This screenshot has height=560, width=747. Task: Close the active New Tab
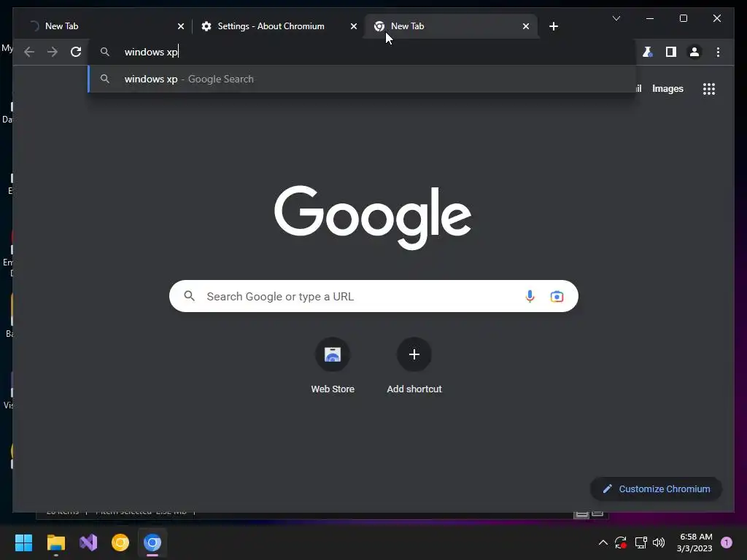tap(525, 26)
